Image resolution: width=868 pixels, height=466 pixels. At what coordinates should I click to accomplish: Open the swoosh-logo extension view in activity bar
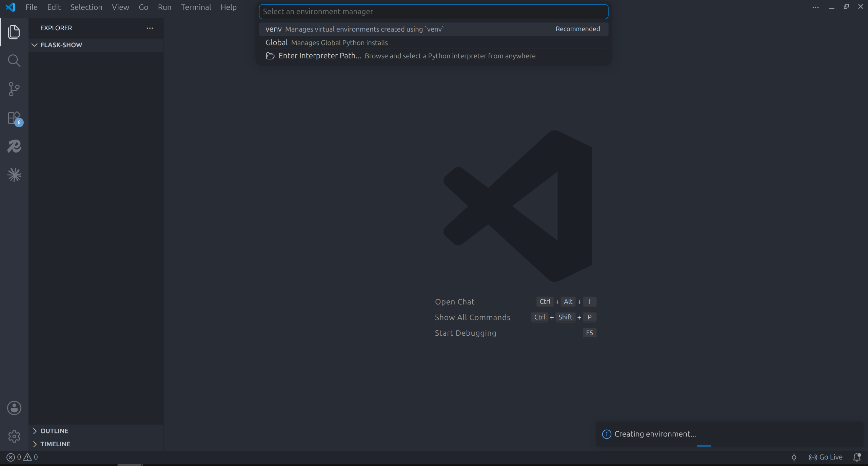[x=14, y=146]
